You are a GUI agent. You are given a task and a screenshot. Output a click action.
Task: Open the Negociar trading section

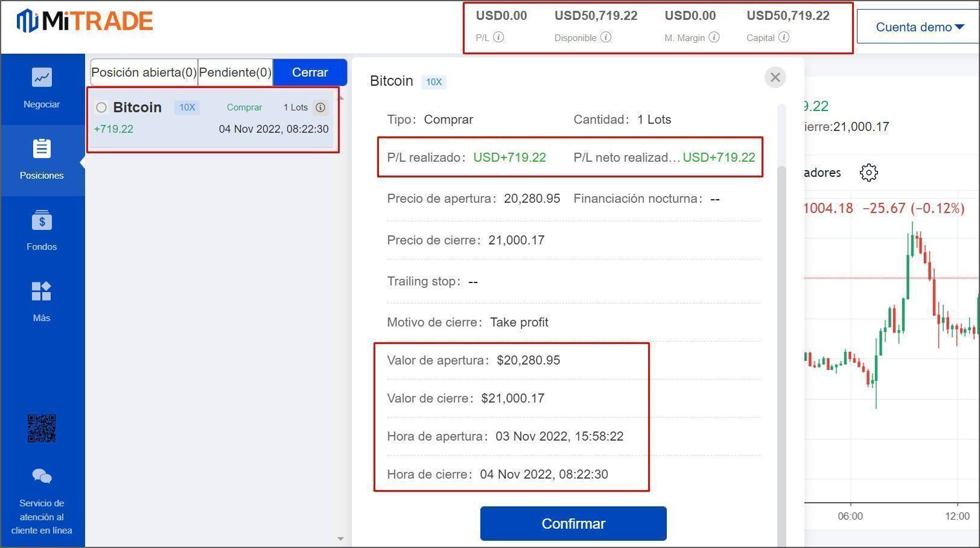pos(42,88)
